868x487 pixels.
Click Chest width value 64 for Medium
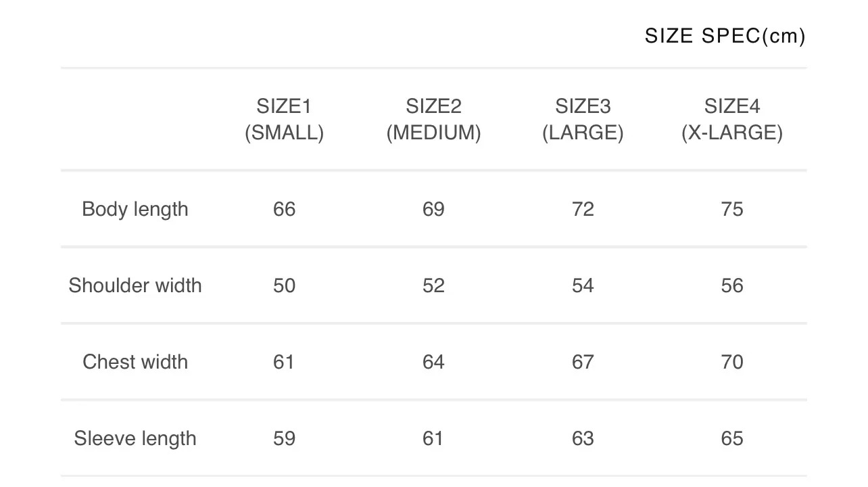433,362
